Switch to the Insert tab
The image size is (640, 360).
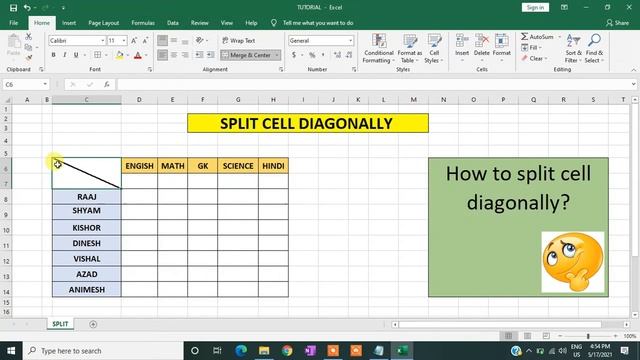coord(69,23)
